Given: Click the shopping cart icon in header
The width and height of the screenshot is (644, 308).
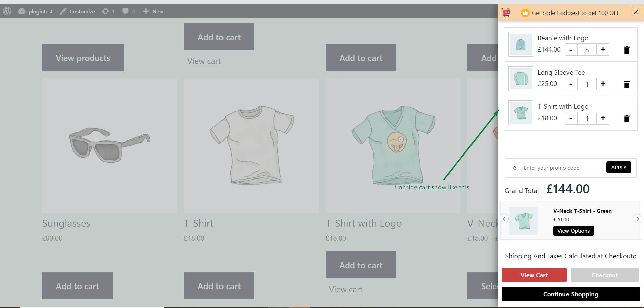Looking at the screenshot, I should click(506, 13).
